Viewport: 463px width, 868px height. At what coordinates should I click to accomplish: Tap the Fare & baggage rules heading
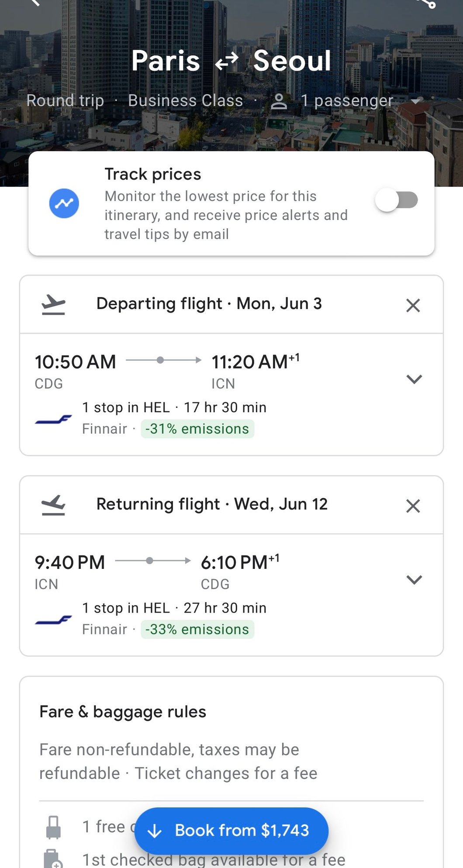coord(123,712)
